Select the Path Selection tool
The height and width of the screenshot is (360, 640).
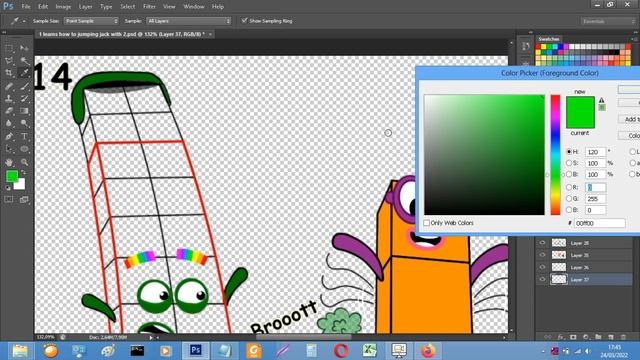pyautogui.click(x=9, y=149)
